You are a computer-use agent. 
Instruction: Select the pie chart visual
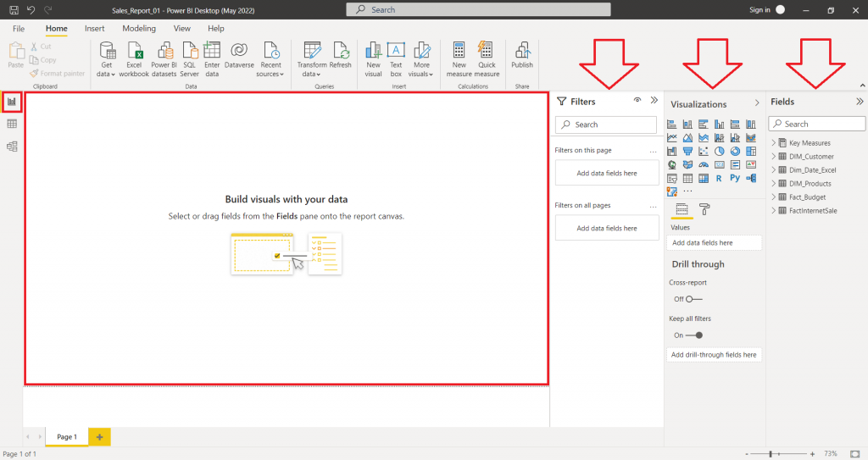(x=719, y=151)
